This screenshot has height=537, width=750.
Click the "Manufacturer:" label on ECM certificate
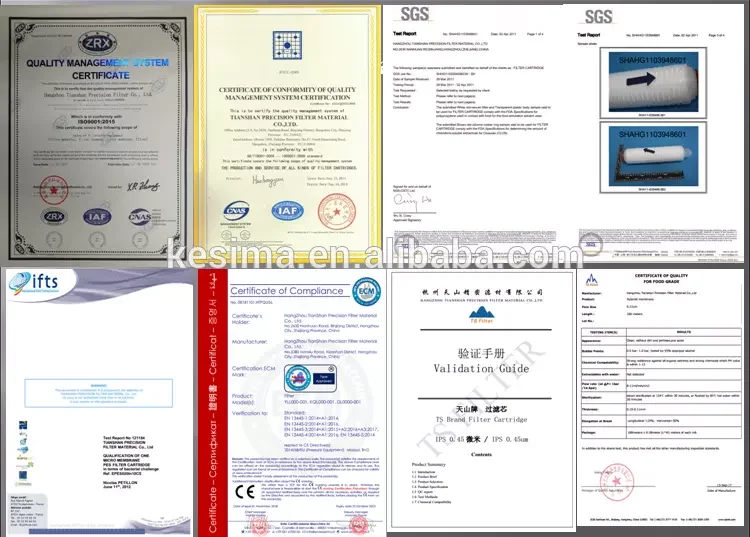[249, 342]
